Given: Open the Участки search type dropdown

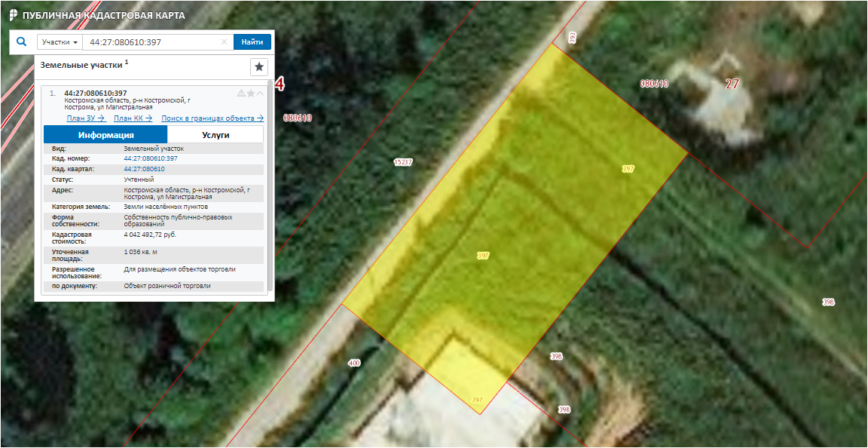Looking at the screenshot, I should 60,42.
